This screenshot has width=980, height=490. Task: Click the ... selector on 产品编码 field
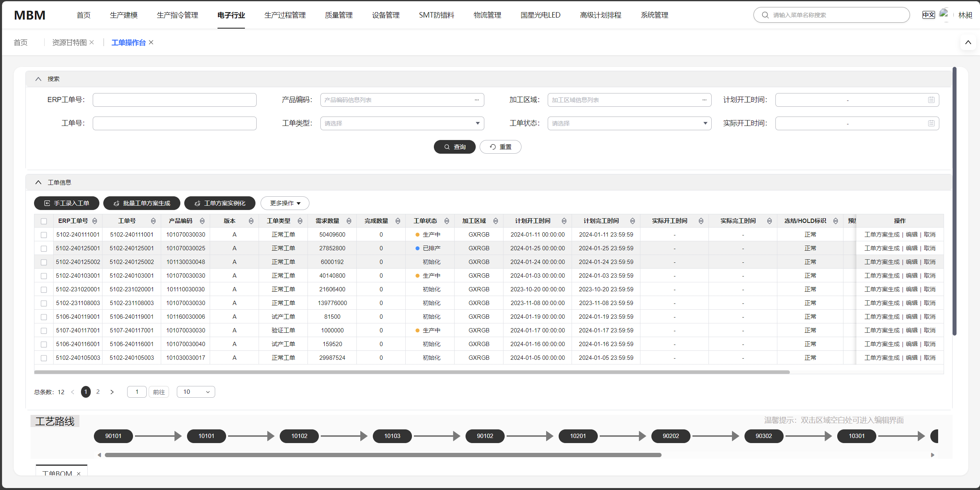click(x=477, y=100)
